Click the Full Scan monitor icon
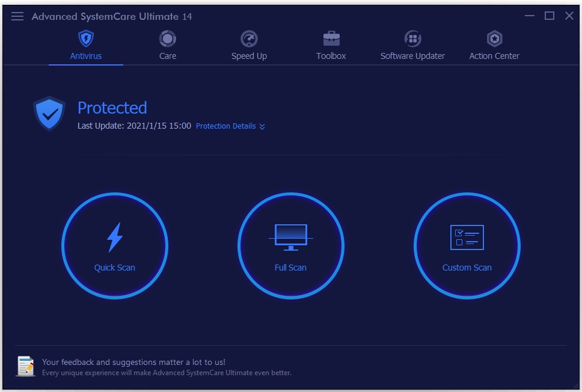The width and height of the screenshot is (582, 392). coord(290,237)
